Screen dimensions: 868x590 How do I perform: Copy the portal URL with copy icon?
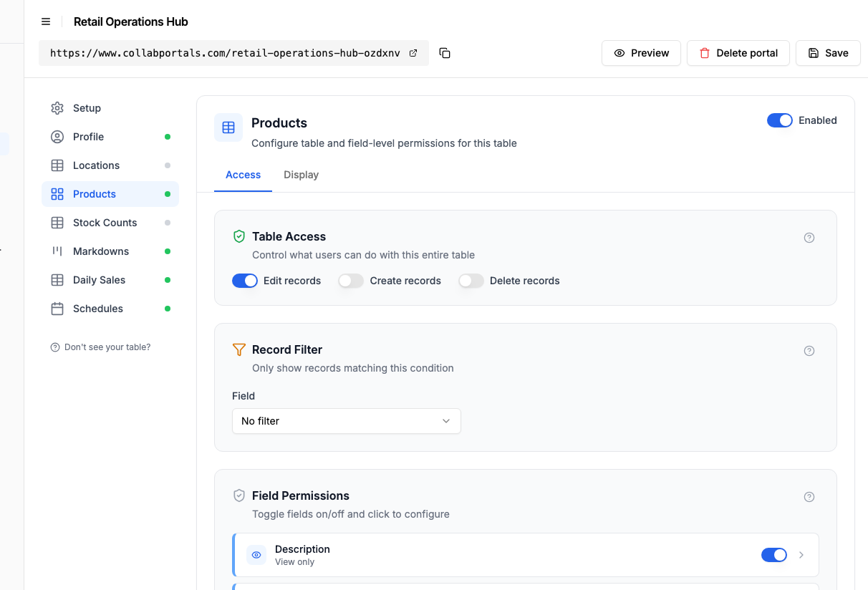tap(445, 53)
